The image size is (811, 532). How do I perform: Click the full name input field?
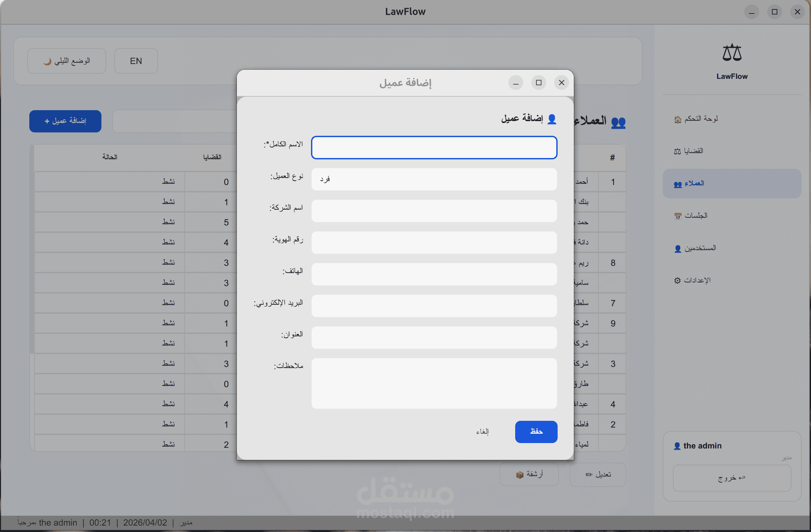[434, 148]
